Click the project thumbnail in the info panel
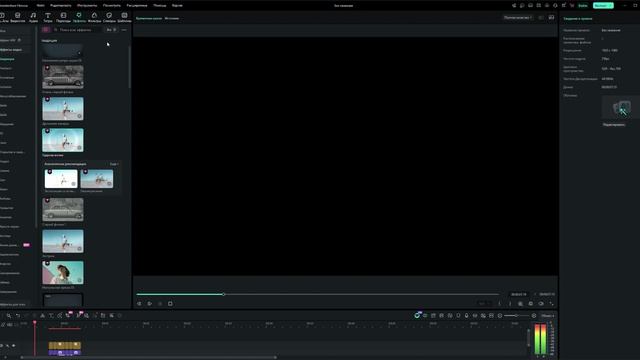 (621, 108)
